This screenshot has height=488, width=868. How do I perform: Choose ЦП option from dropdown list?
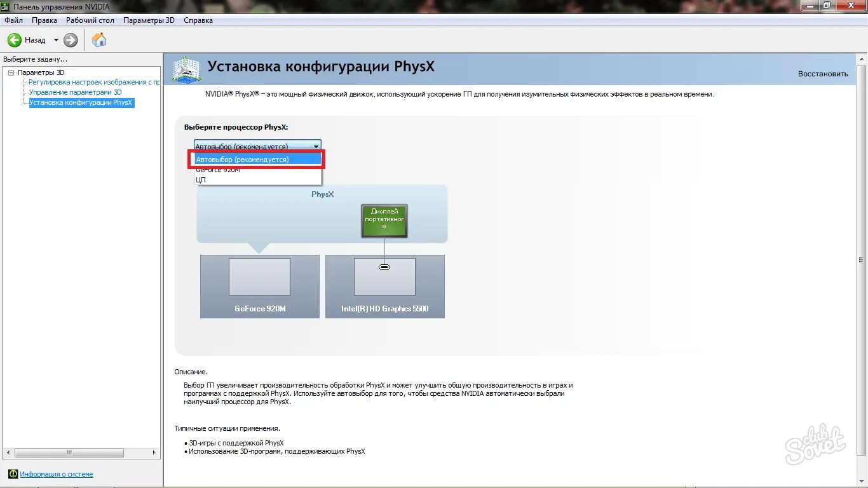[257, 180]
